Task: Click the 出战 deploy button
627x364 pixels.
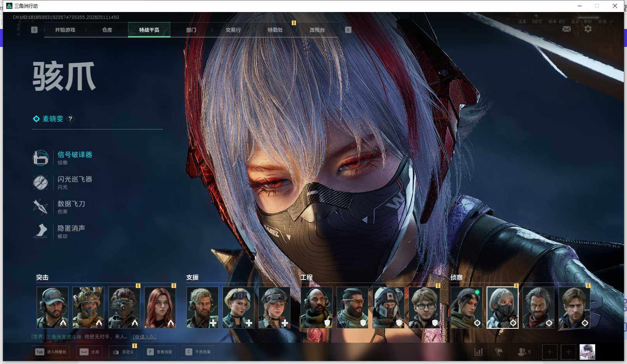Action: 90,352
